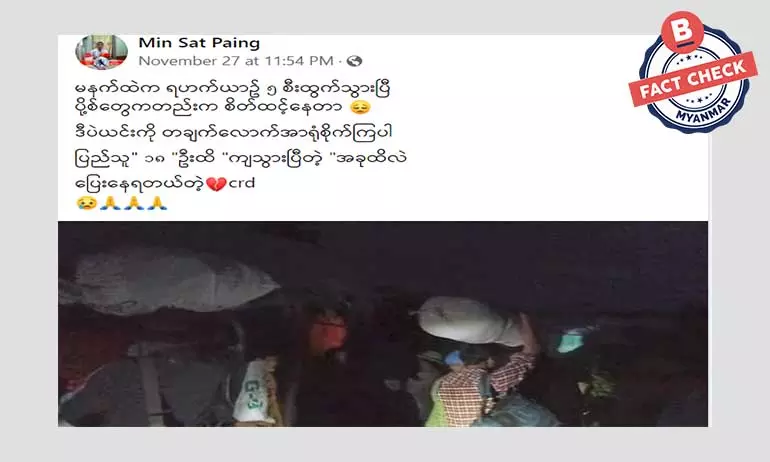This screenshot has height=462, width=770.
Task: Click the red FACT CHECK banner
Action: coord(693,79)
